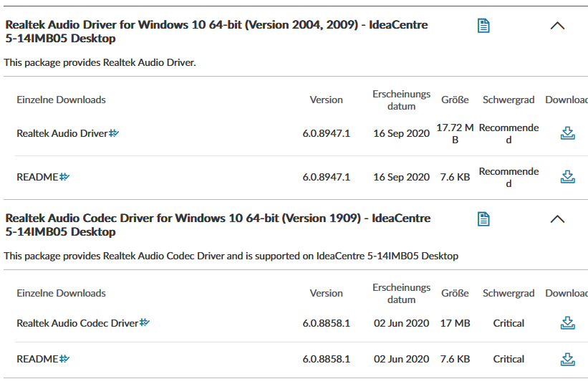Download the Realtek Audio Driver 6.0.8947.1 file

567,133
